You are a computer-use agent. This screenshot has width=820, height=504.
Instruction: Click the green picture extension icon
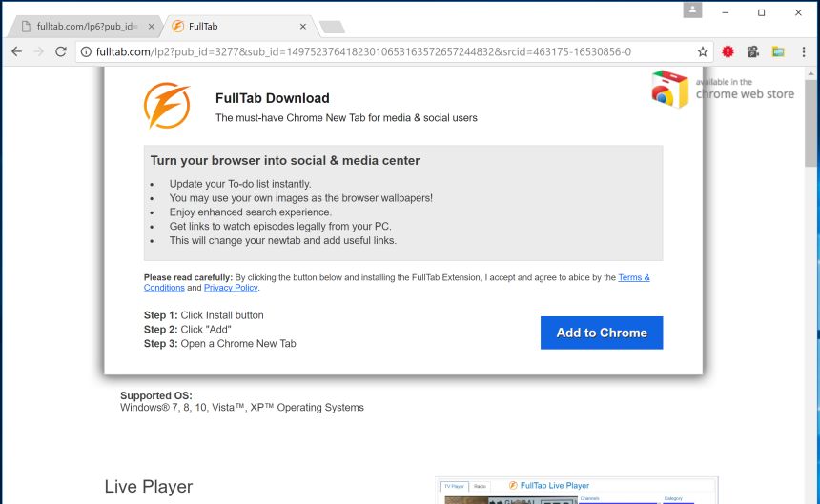click(778, 51)
